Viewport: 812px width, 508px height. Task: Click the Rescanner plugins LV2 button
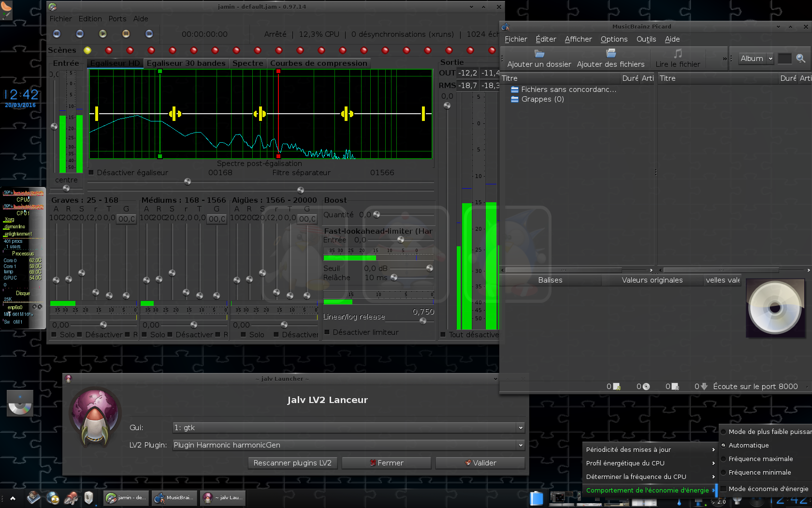click(x=292, y=463)
